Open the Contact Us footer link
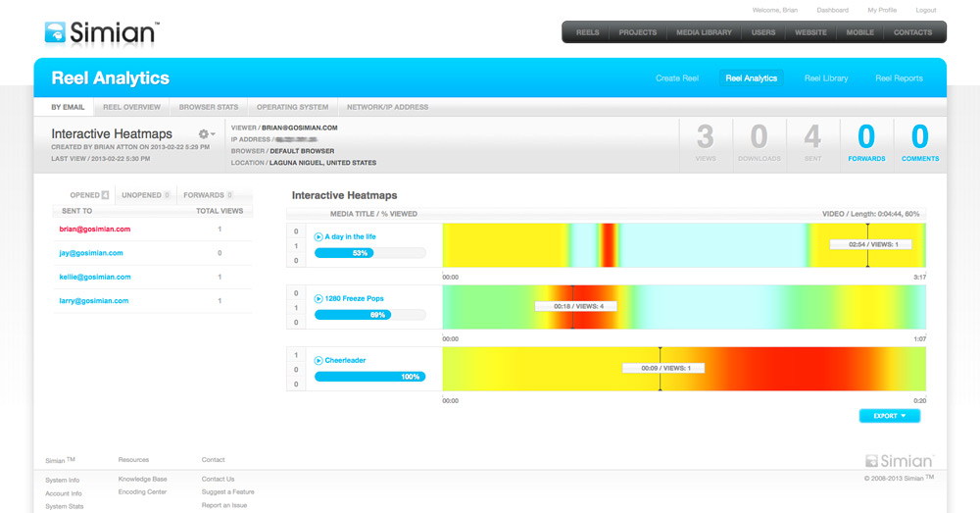This screenshot has width=980, height=513. click(218, 480)
